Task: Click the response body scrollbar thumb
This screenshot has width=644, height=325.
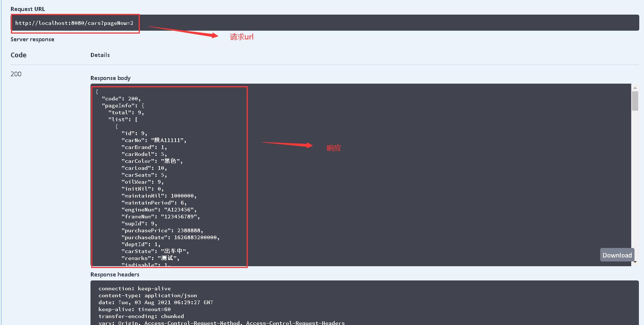Action: (x=635, y=101)
